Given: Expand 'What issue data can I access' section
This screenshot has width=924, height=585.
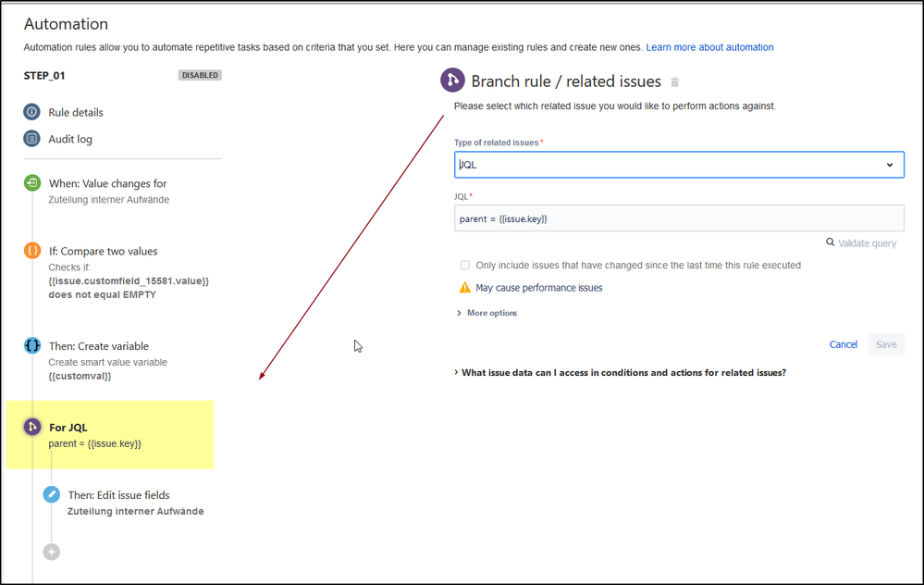Looking at the screenshot, I should (621, 373).
